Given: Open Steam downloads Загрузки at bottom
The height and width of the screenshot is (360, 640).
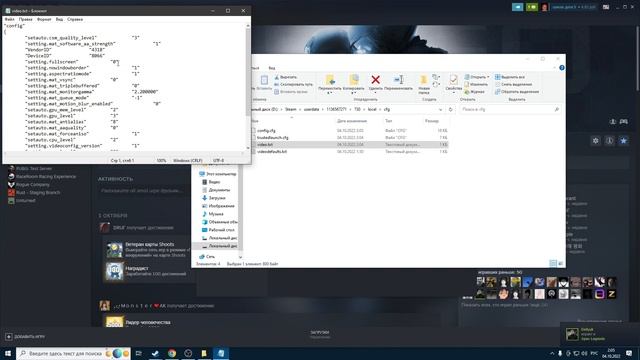Looking at the screenshot, I should point(320,334).
